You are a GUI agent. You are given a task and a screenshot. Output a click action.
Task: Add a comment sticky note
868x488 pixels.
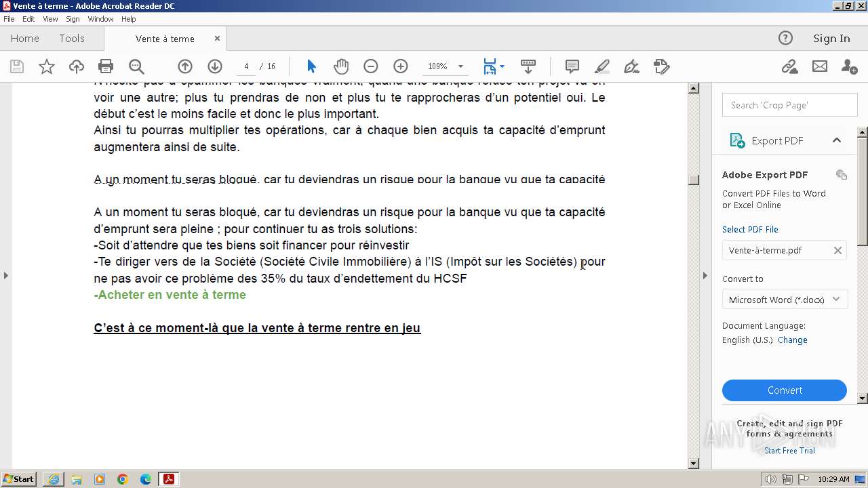coord(572,66)
